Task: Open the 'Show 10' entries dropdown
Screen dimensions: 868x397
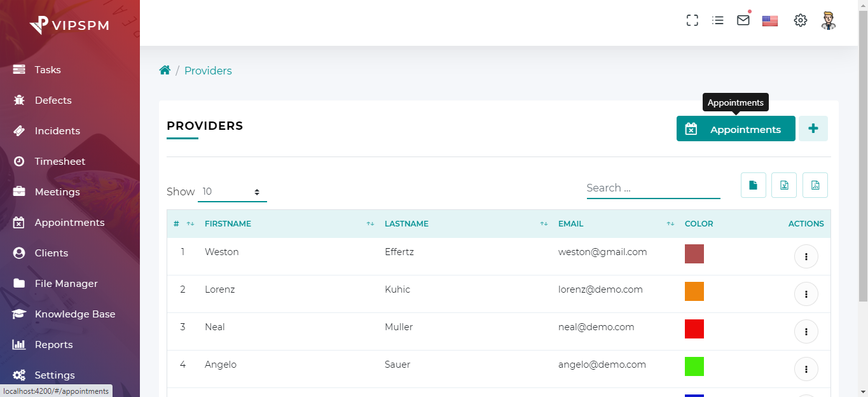Action: pyautogui.click(x=232, y=191)
